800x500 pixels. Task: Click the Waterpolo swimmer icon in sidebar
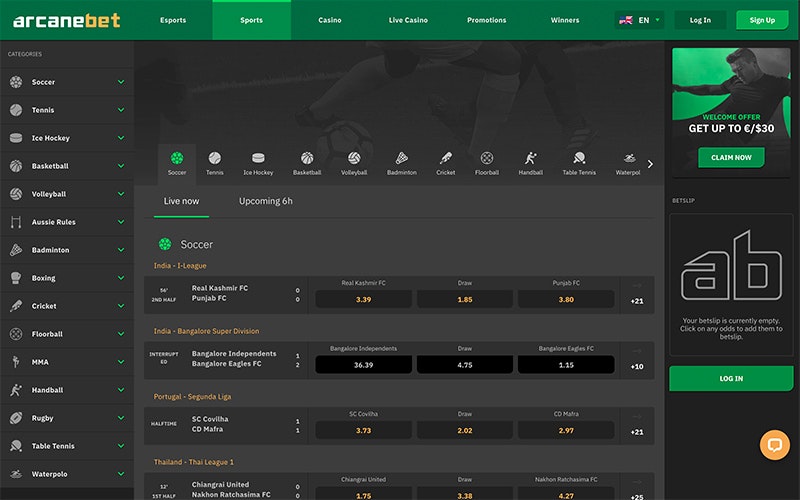pos(16,474)
